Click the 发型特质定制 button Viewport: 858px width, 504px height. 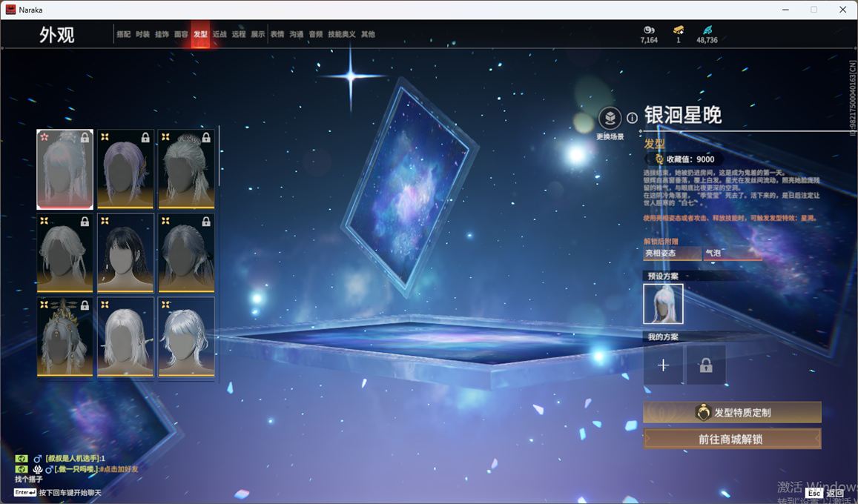pos(732,413)
